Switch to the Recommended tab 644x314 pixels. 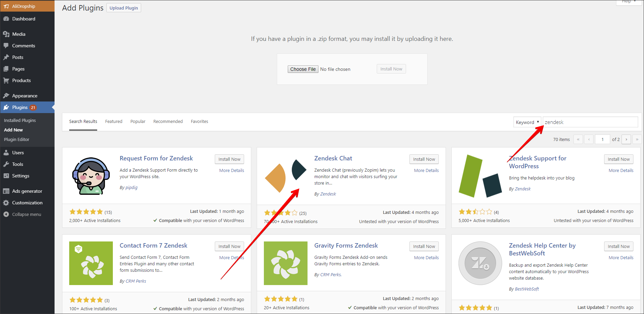168,122
